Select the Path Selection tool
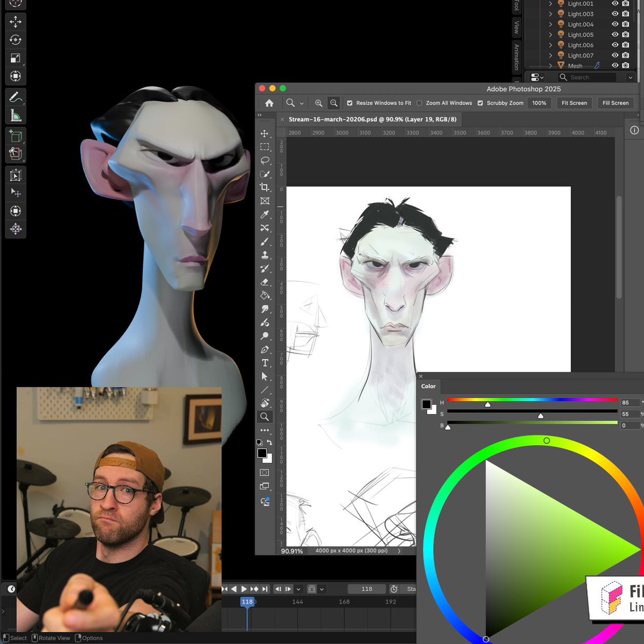Screen dimensions: 644x644 point(265,377)
